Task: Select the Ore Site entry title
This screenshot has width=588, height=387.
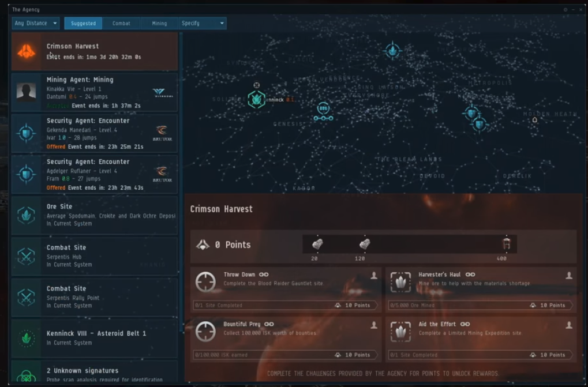Action: pos(59,206)
